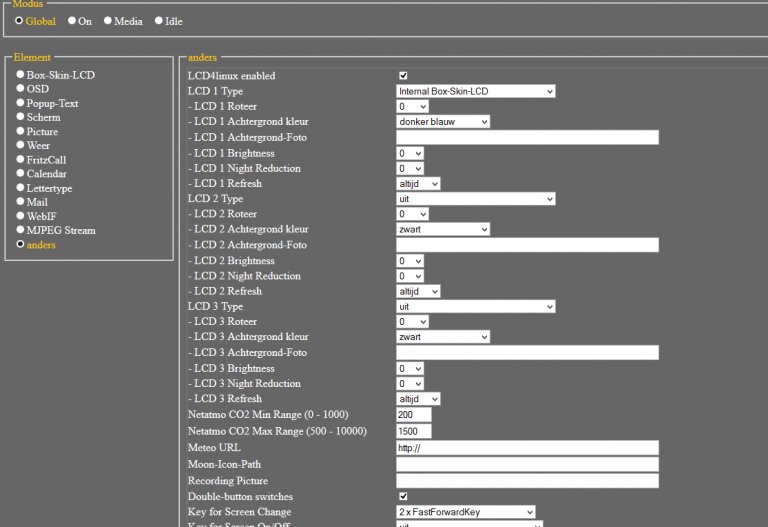Focus the Moon-Icon-Path text field
Screen dimensions: 768x527
527,465
